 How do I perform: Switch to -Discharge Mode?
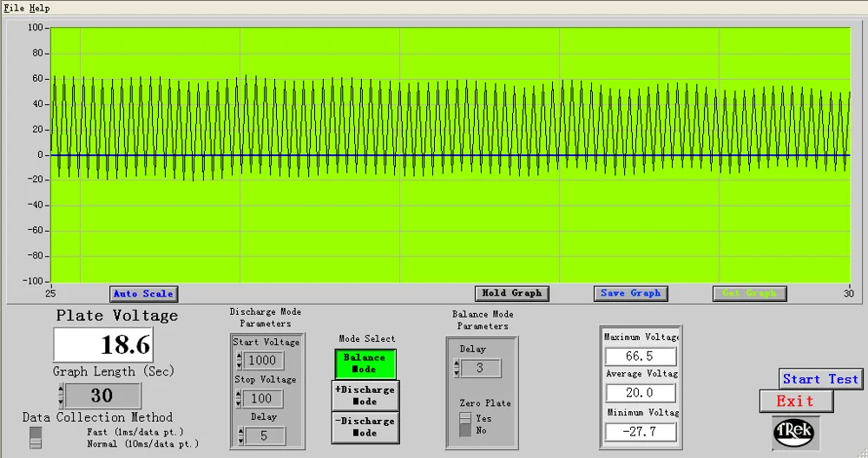pos(365,427)
